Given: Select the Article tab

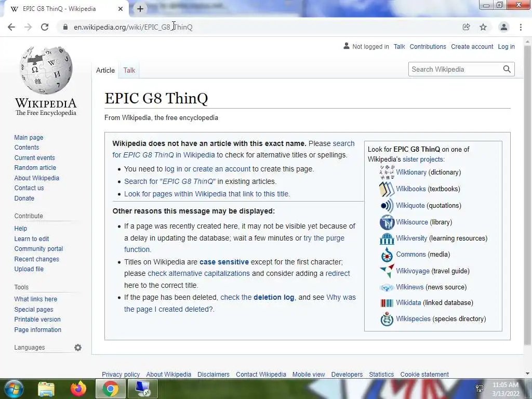Looking at the screenshot, I should click(x=105, y=70).
